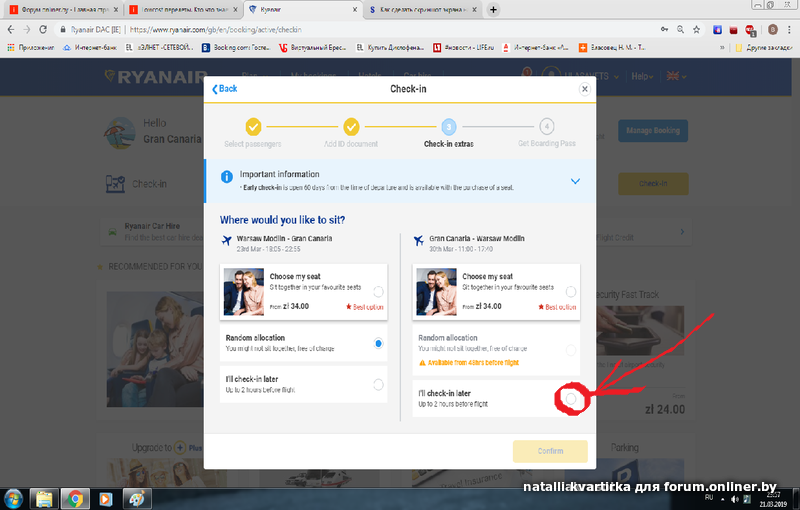Open the Интернет-банк bookmark
Viewport: 800px width, 510px height.
click(x=90, y=47)
